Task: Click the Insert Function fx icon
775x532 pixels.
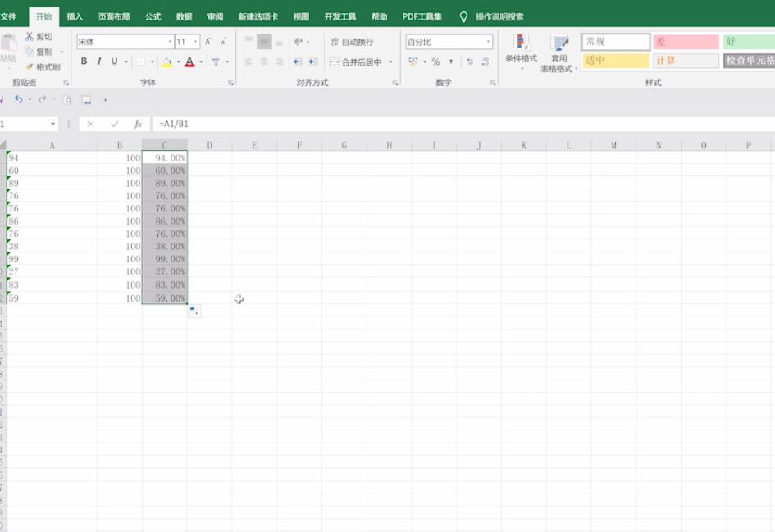Action: click(138, 124)
